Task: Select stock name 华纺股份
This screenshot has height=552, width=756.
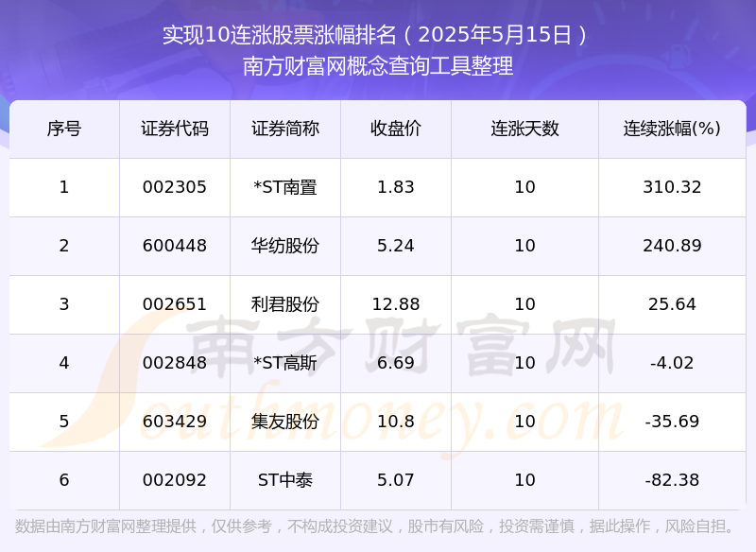Action: (285, 246)
